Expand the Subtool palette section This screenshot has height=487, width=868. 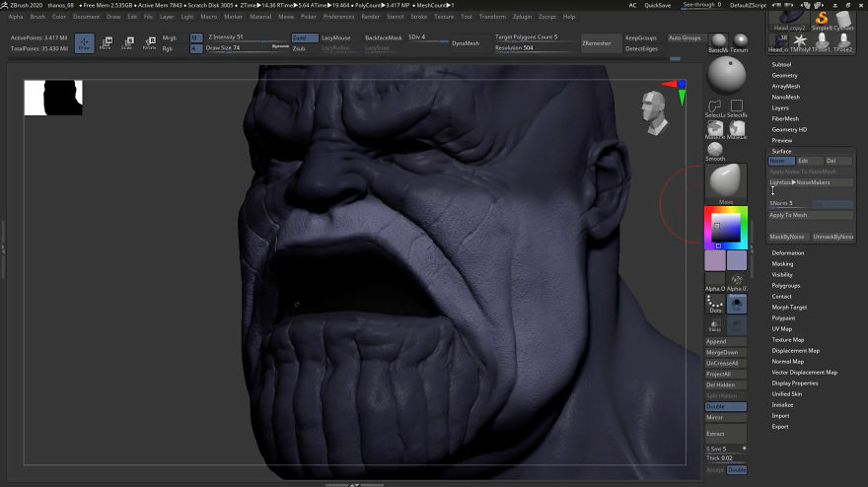781,64
